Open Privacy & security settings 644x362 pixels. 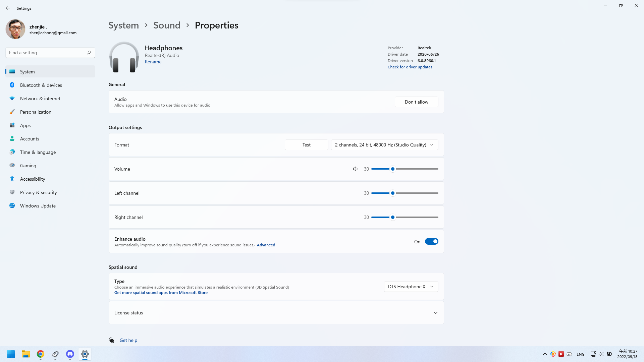(38, 192)
